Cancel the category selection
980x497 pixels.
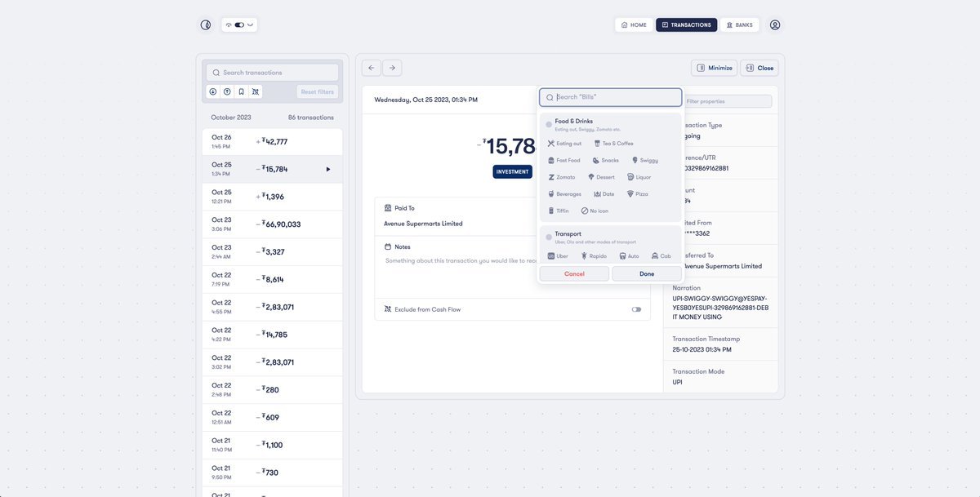click(x=574, y=273)
